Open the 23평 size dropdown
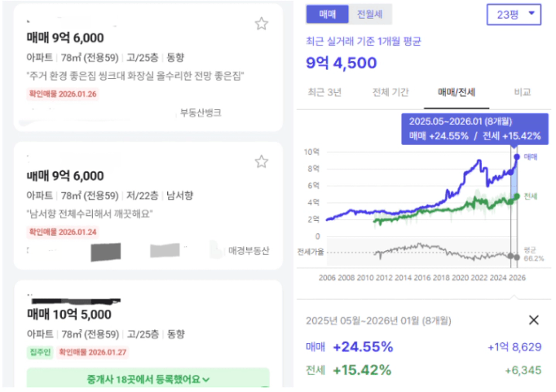Screen dimensions: 556x392 pyautogui.click(x=513, y=15)
